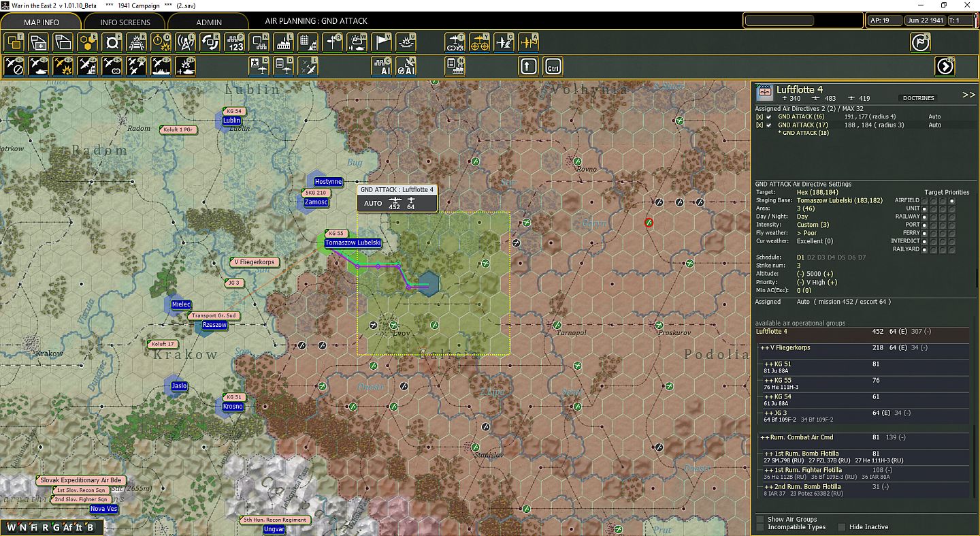The width and height of the screenshot is (980, 536).
Task: Open the unit counter 123 icon
Action: click(235, 42)
